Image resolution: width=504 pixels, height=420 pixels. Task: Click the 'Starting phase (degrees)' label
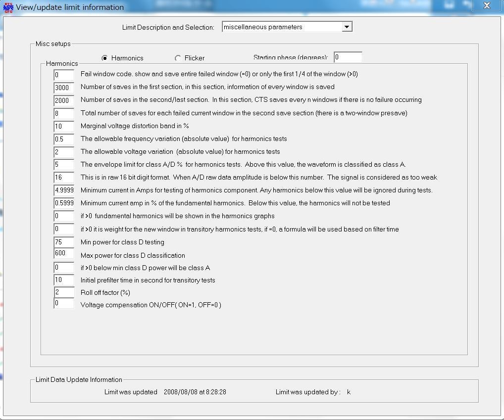tap(291, 57)
